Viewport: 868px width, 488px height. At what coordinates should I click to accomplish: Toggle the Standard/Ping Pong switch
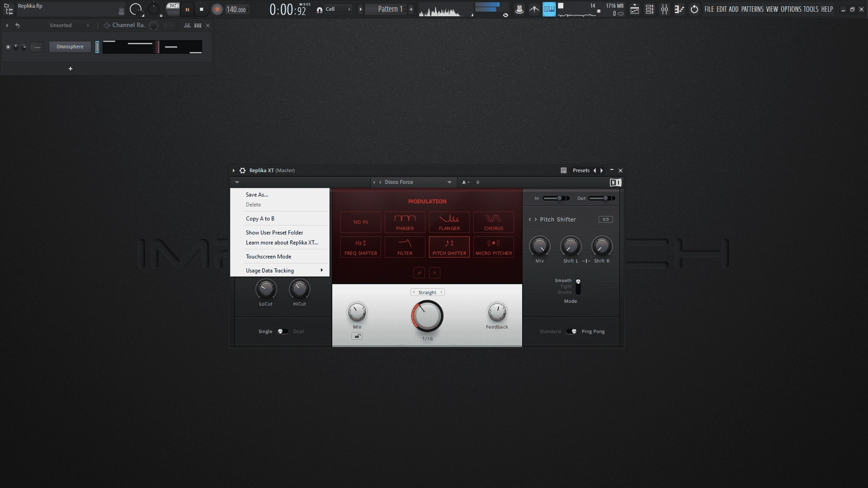[x=571, y=331]
